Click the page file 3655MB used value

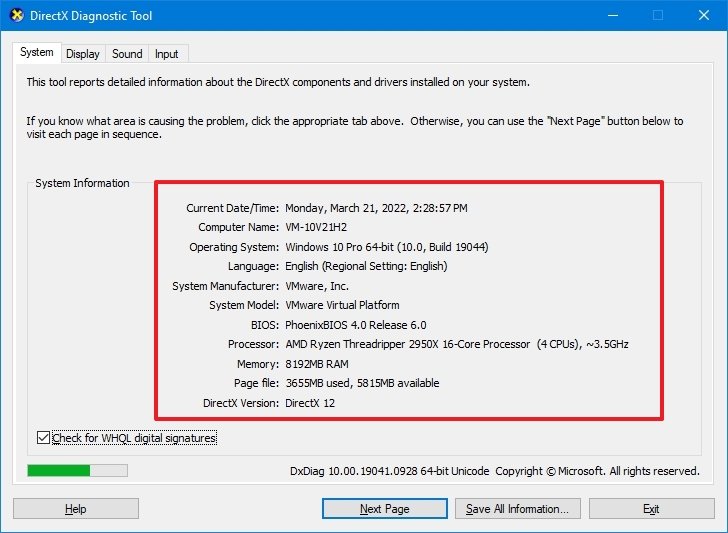click(362, 383)
